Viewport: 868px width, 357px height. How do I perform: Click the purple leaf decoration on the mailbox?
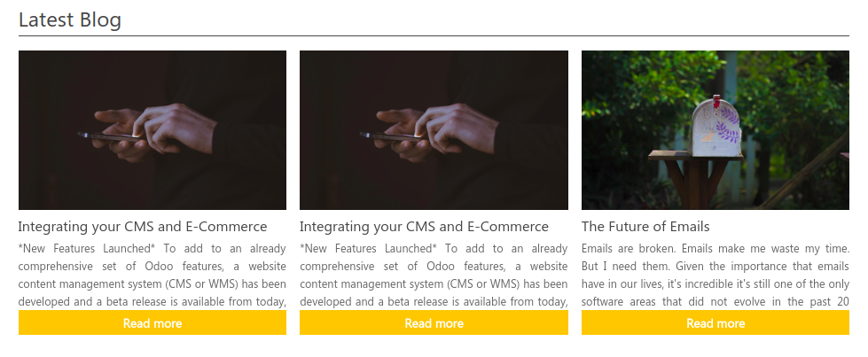pyautogui.click(x=728, y=125)
